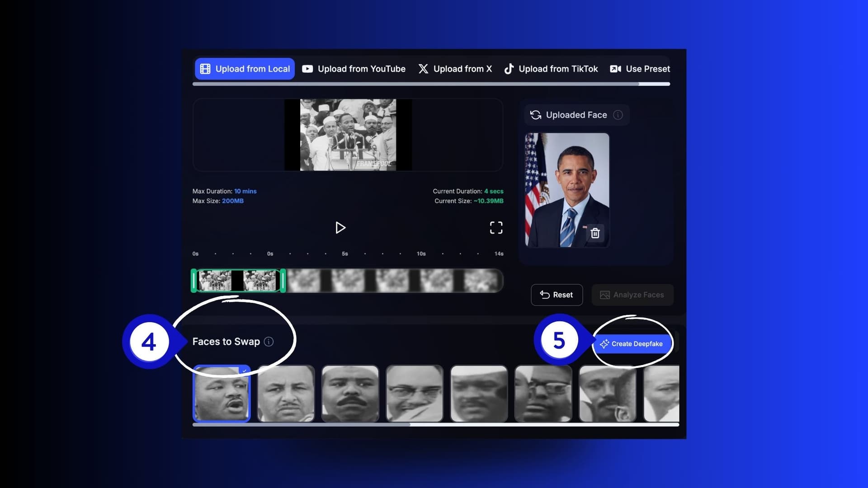Select the fourth face wearing glasses
Viewport: 868px width, 488px height.
click(415, 394)
